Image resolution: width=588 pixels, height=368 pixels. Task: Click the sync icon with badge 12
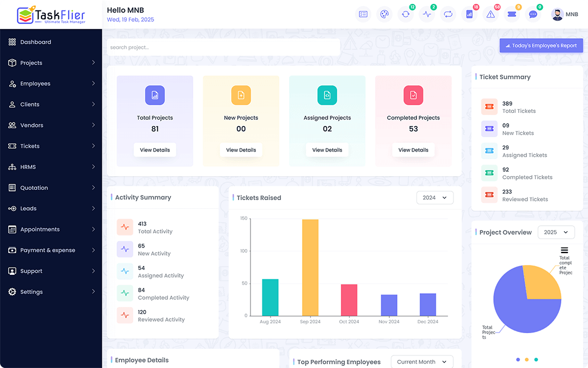(406, 15)
